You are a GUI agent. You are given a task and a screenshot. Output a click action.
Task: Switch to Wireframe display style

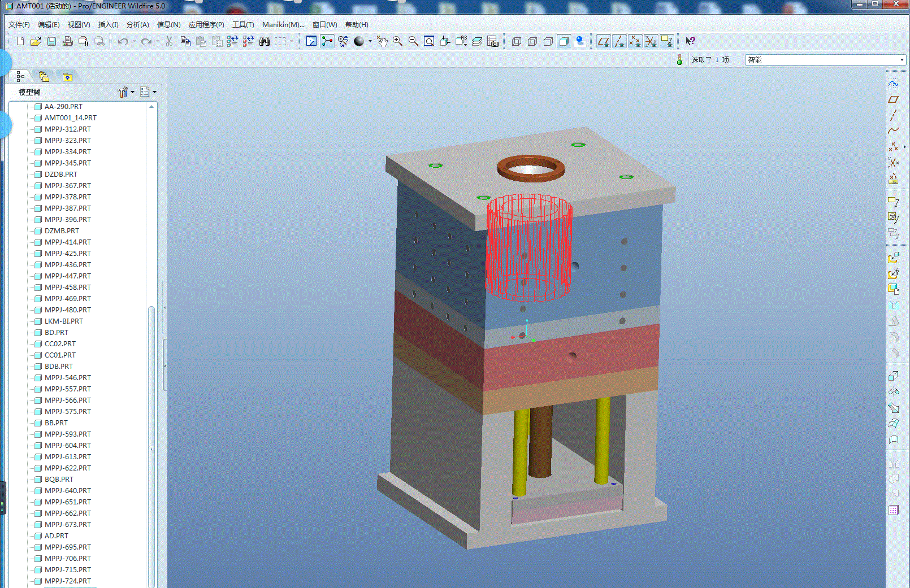point(516,41)
